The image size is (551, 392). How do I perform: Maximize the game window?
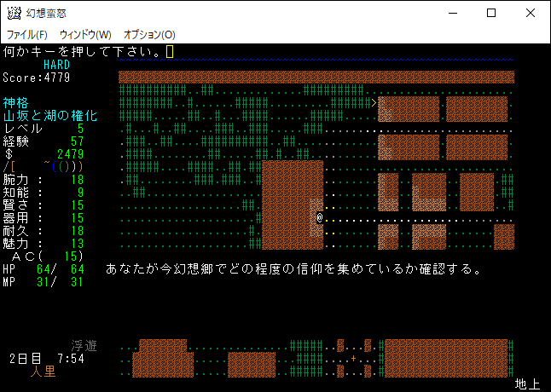coord(491,13)
